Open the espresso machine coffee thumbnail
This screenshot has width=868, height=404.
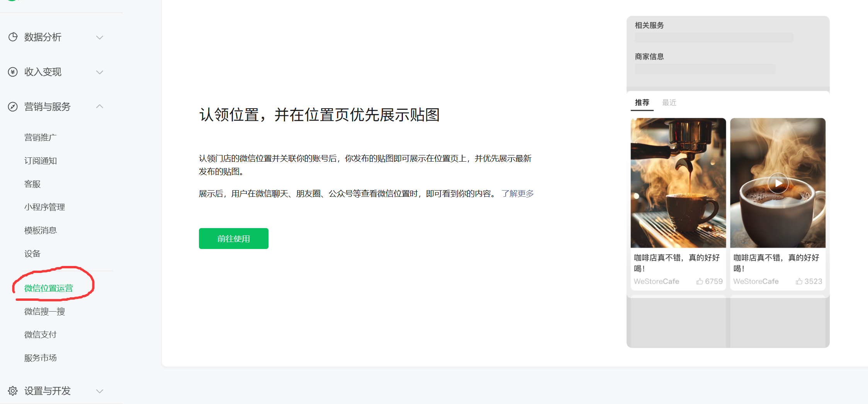678,183
